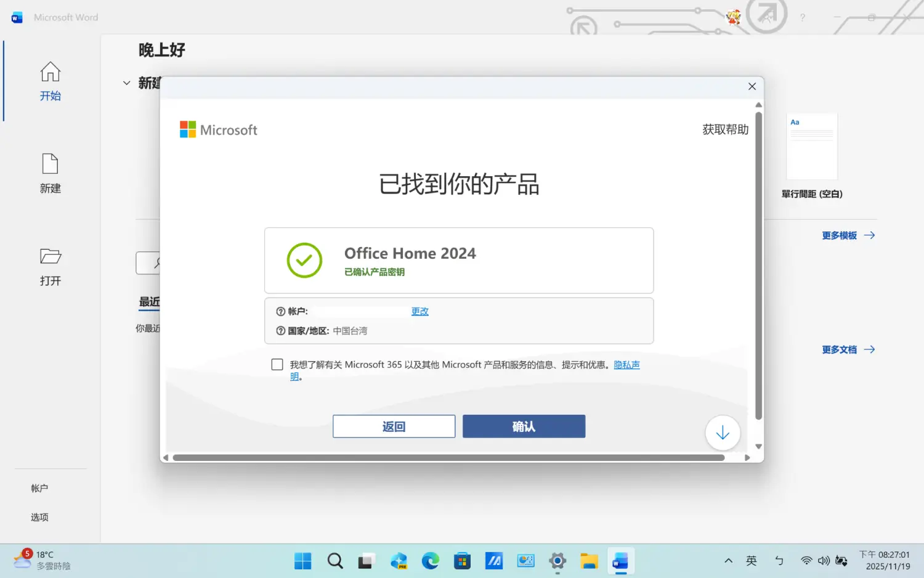Click the 更改 account link
This screenshot has width=924, height=578.
point(419,312)
